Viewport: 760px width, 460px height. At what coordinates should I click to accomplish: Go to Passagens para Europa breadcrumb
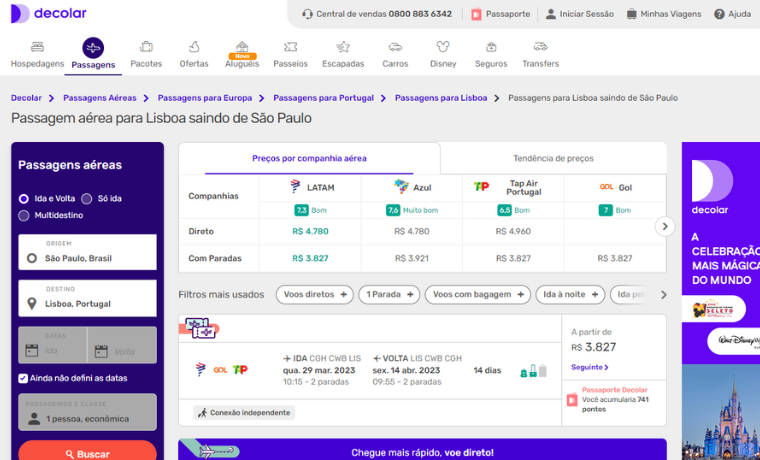[205, 98]
